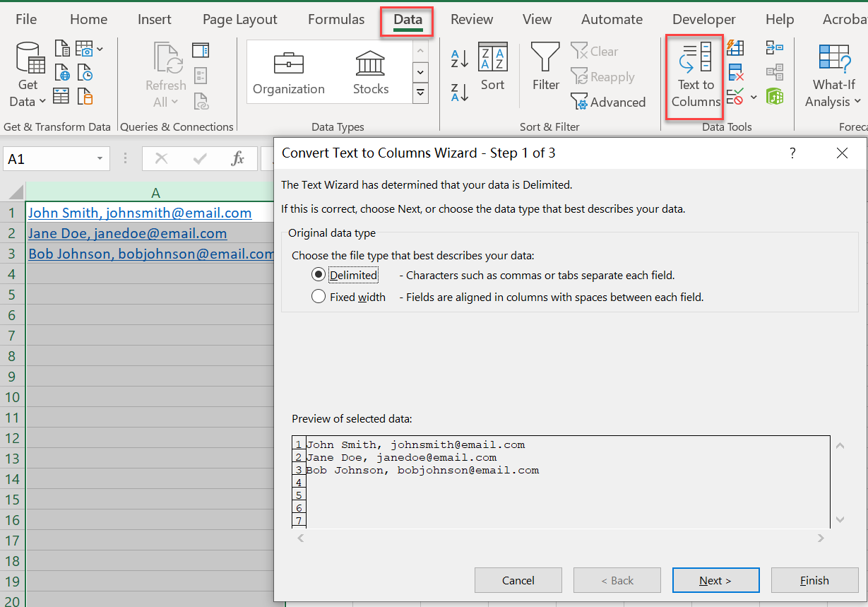The width and height of the screenshot is (868, 607).
Task: Click the preview scroll-right arrow
Action: tap(821, 538)
